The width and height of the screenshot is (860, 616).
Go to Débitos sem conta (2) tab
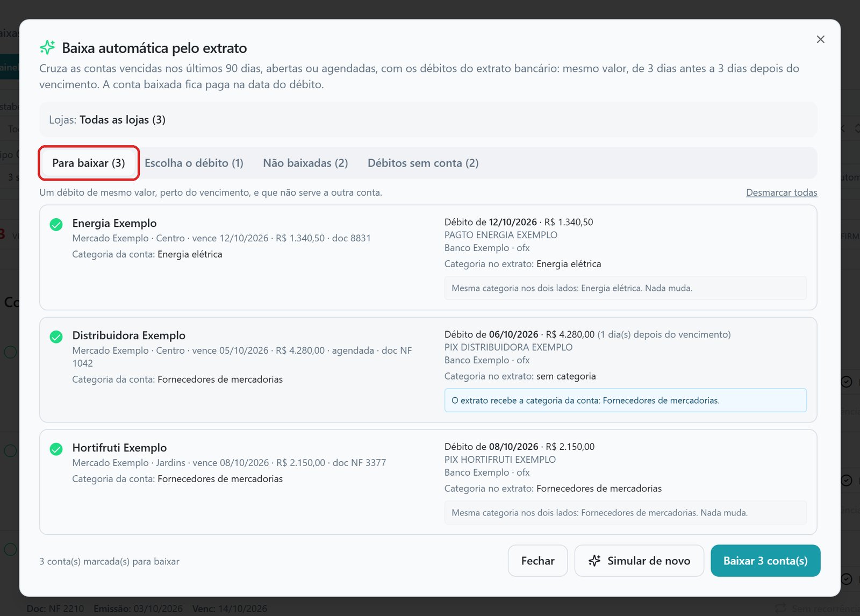point(423,163)
